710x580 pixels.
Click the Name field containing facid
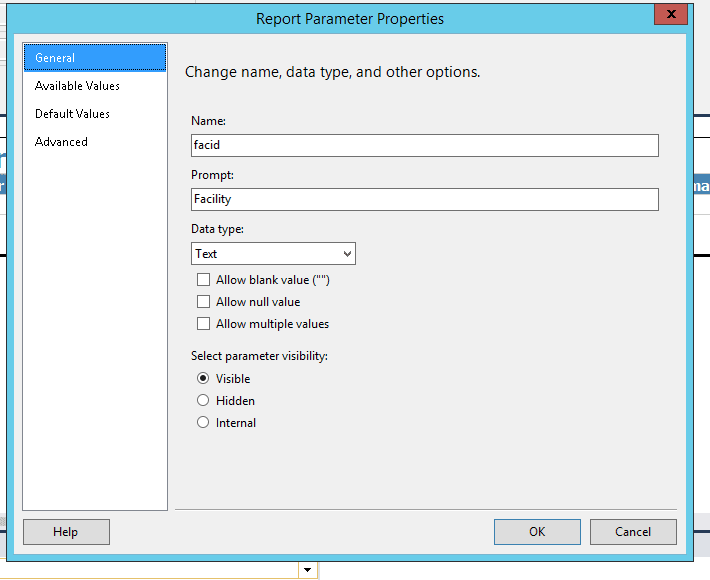[x=424, y=145]
